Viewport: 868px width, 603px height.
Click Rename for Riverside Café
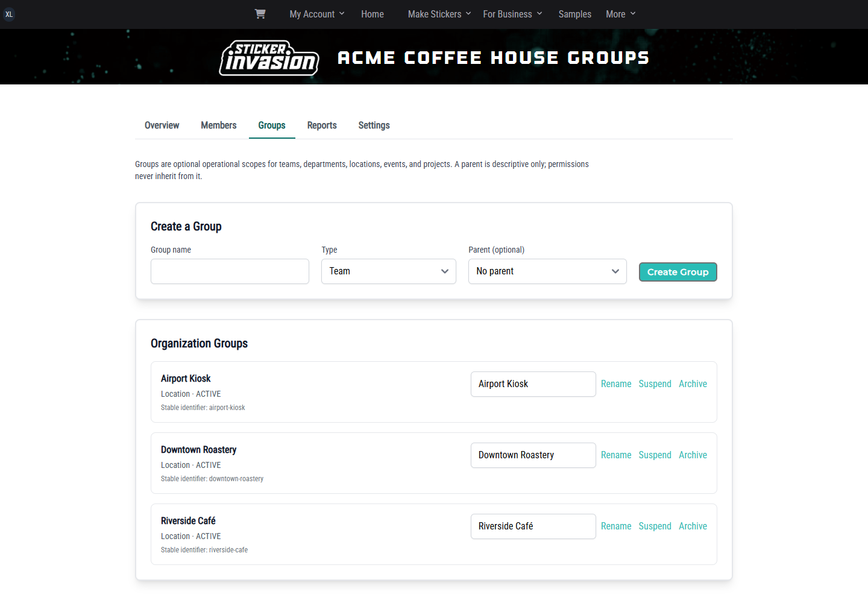pyautogui.click(x=616, y=526)
